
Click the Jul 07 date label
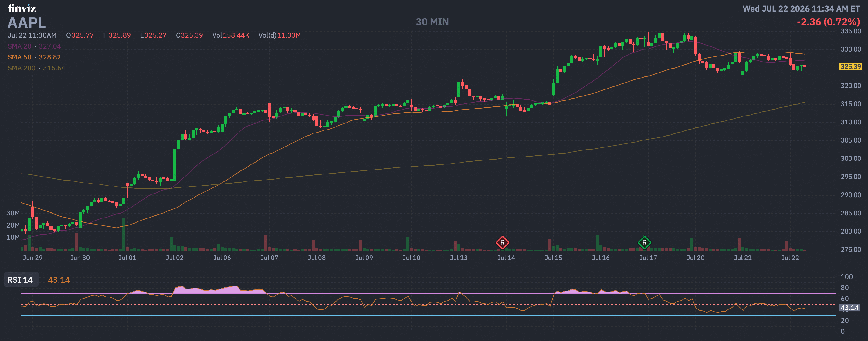click(x=269, y=258)
